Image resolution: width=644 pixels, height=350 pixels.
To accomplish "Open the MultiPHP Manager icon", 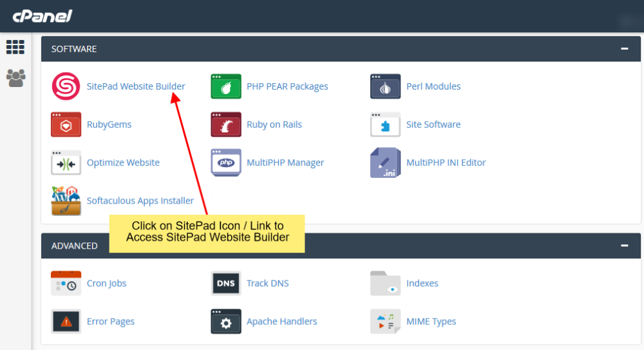I will click(x=225, y=162).
